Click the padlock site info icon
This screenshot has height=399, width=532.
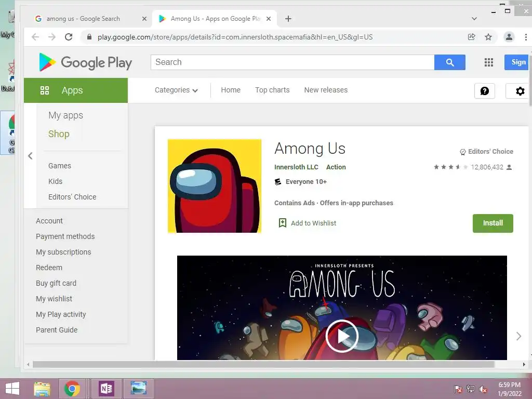[89, 37]
